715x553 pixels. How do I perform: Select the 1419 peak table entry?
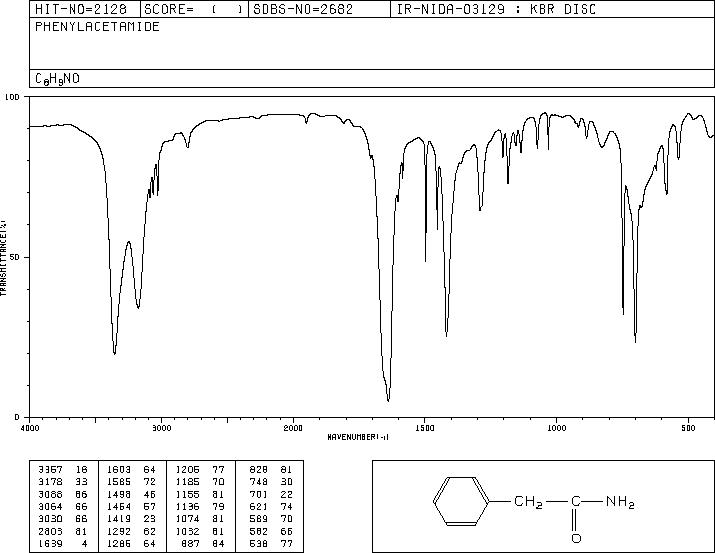click(x=131, y=519)
